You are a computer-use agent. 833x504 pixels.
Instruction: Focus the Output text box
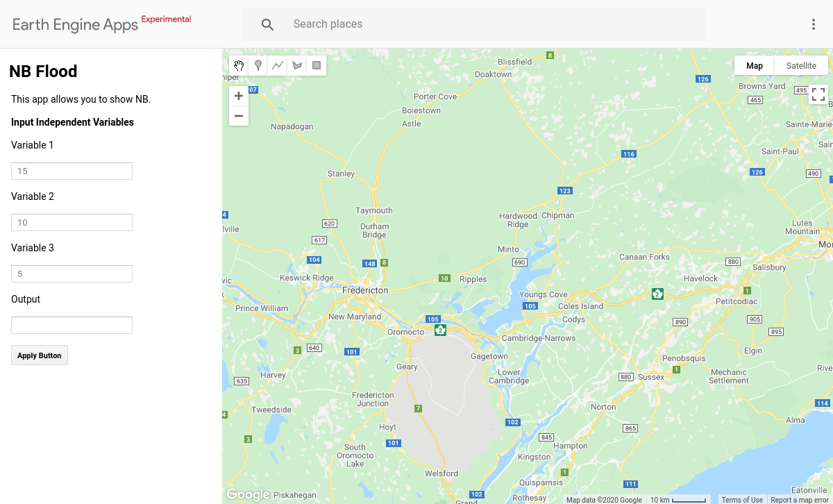pos(71,325)
